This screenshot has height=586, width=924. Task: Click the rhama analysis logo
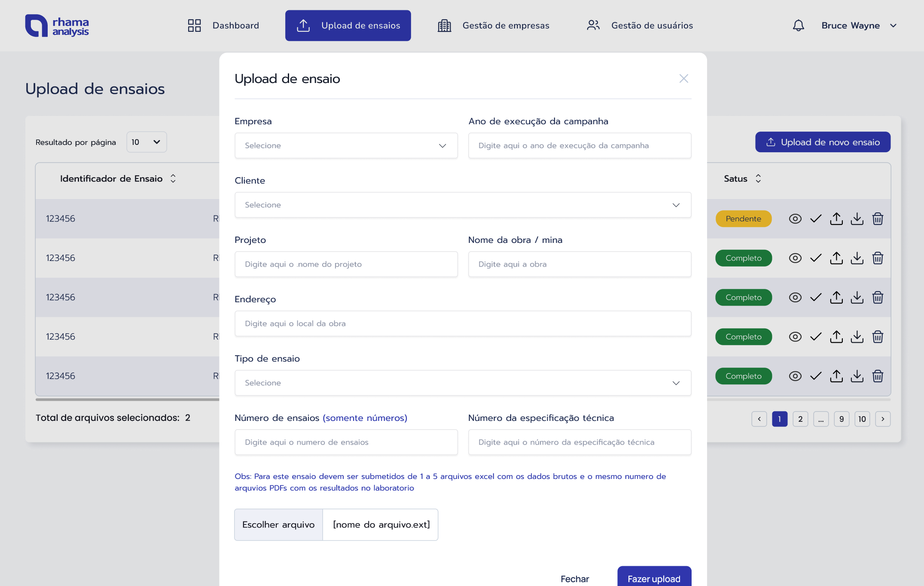pos(57,26)
